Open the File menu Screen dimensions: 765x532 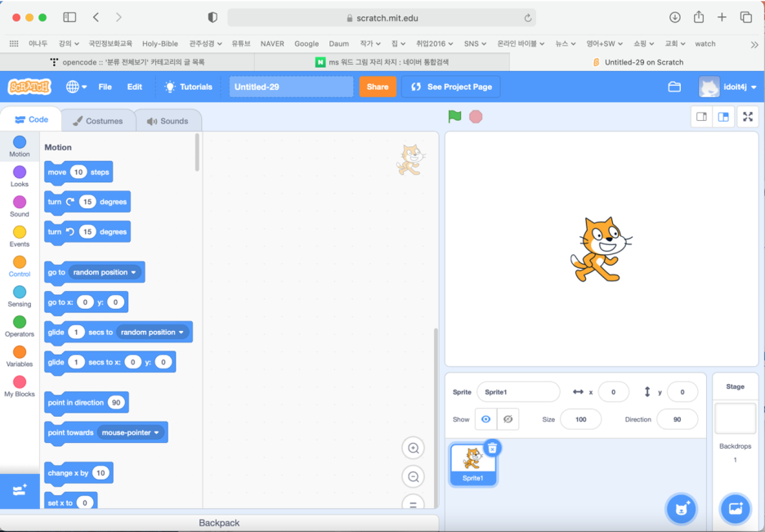click(105, 87)
